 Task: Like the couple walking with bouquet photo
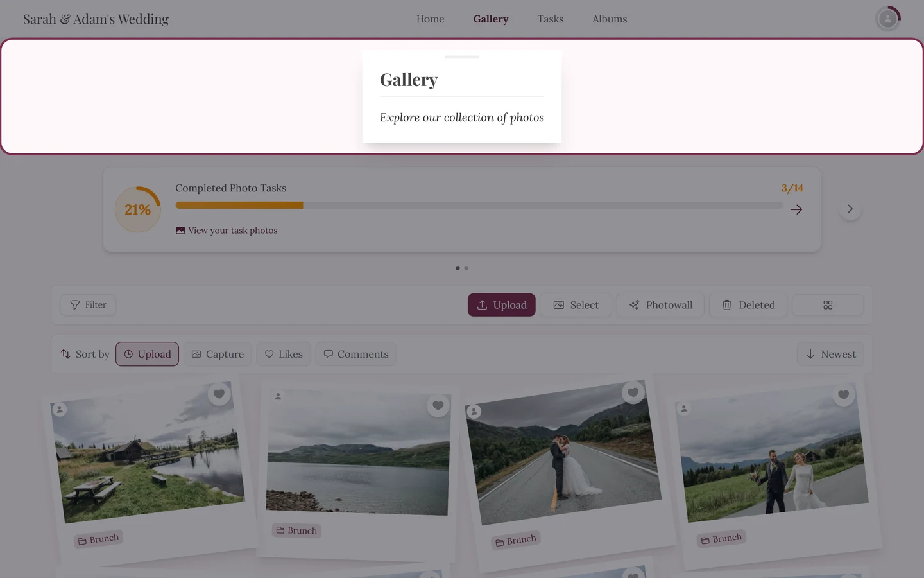pos(843,394)
